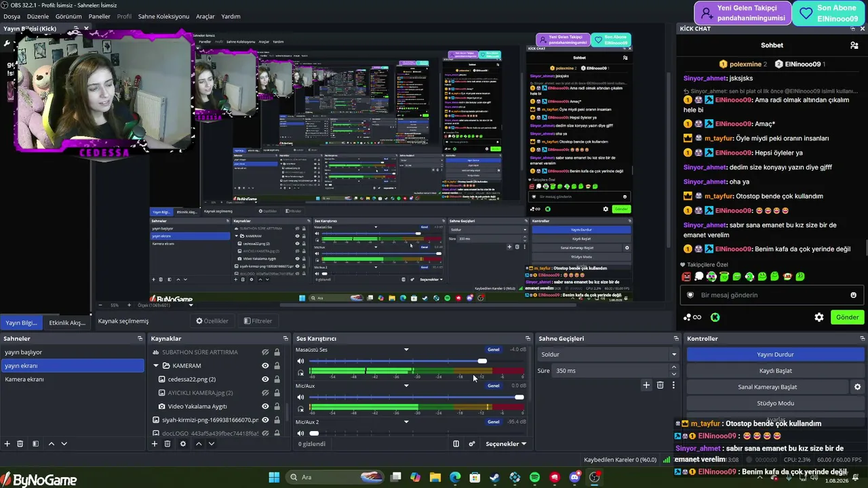This screenshot has width=868, height=488.
Task: Open advanced audio properties gears icon
Action: [472, 444]
